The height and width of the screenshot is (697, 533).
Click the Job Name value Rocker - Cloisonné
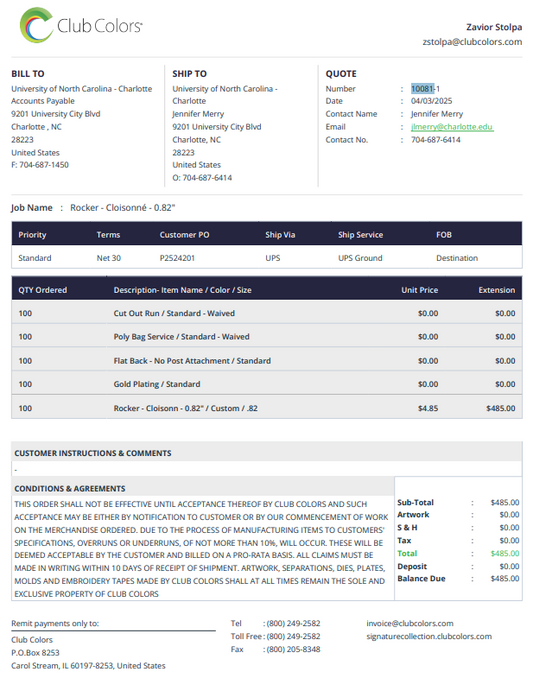pyautogui.click(x=123, y=208)
